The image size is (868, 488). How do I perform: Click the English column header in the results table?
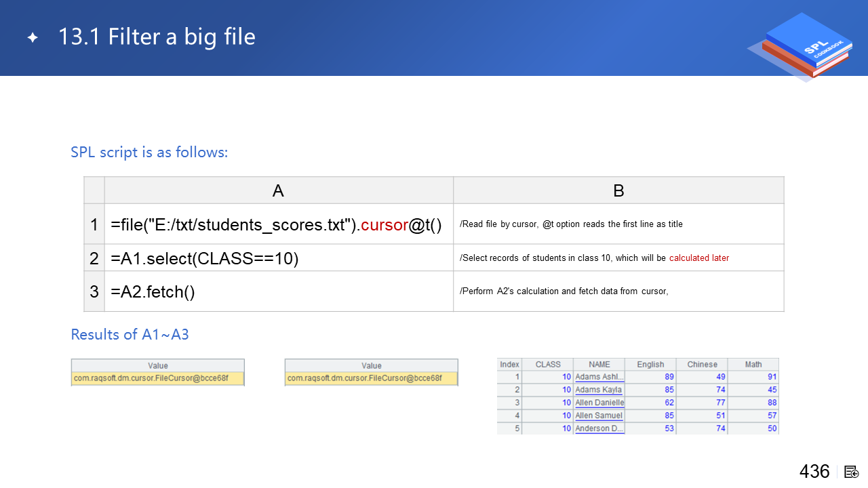coord(650,365)
